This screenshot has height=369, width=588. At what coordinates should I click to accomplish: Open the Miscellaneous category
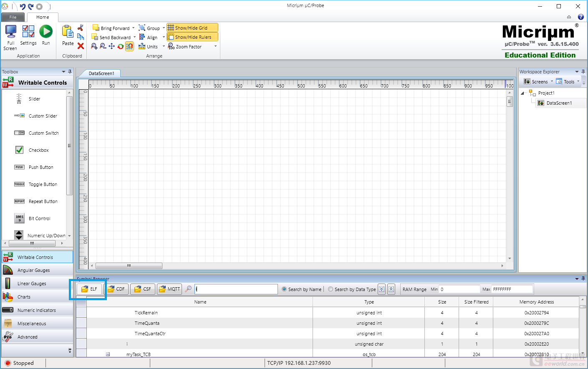tap(37, 324)
